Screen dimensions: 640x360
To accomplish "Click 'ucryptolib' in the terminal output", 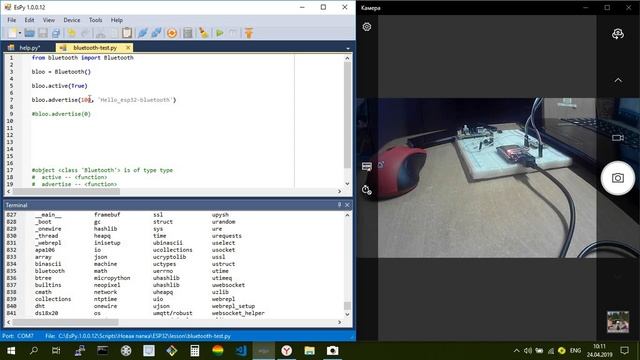I will pyautogui.click(x=169, y=257).
